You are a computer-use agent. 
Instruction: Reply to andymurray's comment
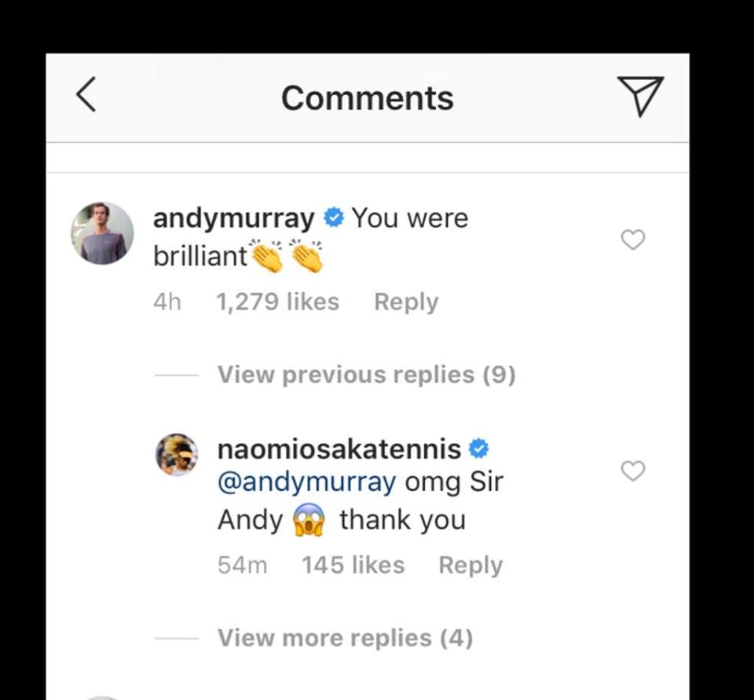pyautogui.click(x=406, y=301)
